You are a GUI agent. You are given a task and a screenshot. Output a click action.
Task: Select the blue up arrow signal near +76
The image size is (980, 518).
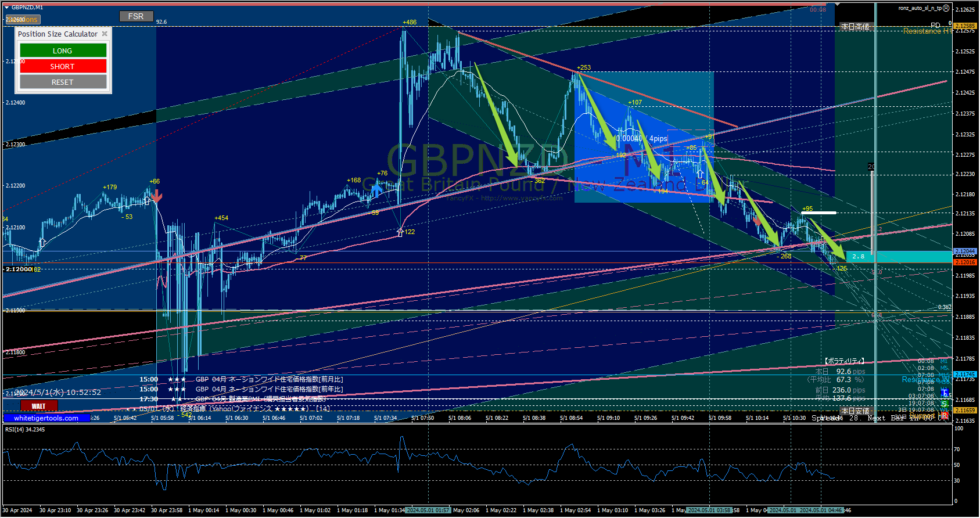[376, 188]
